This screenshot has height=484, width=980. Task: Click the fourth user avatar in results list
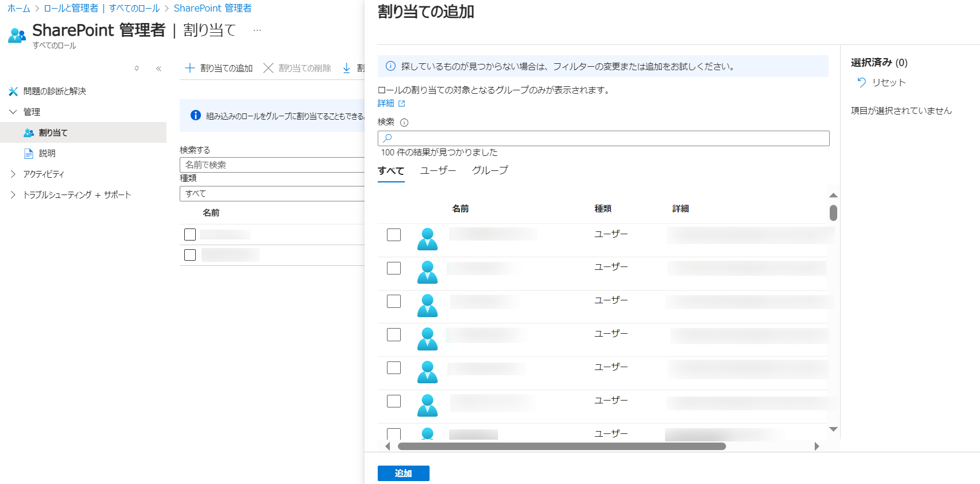427,340
